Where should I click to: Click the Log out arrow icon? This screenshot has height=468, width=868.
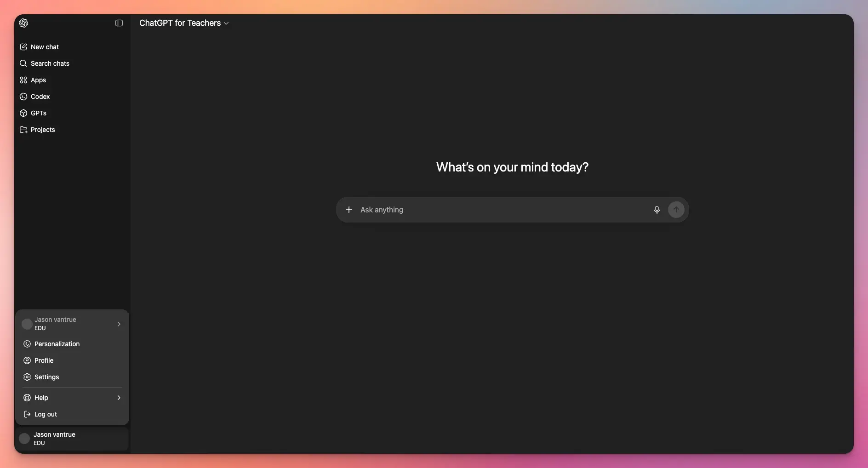tap(27, 414)
